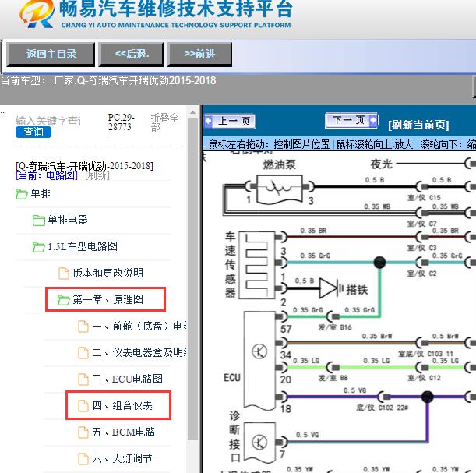Click page icon beside 六、大灯调节
This screenshot has width=476, height=473.
tap(83, 459)
